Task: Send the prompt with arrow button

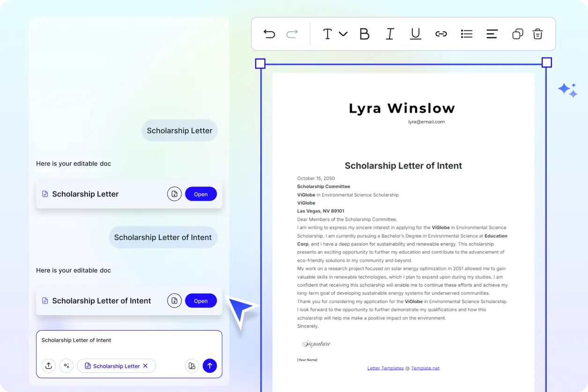Action: point(210,366)
